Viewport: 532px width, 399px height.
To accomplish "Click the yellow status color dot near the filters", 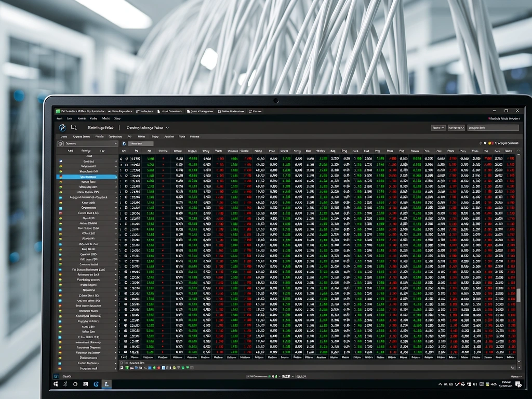I will tap(489, 143).
